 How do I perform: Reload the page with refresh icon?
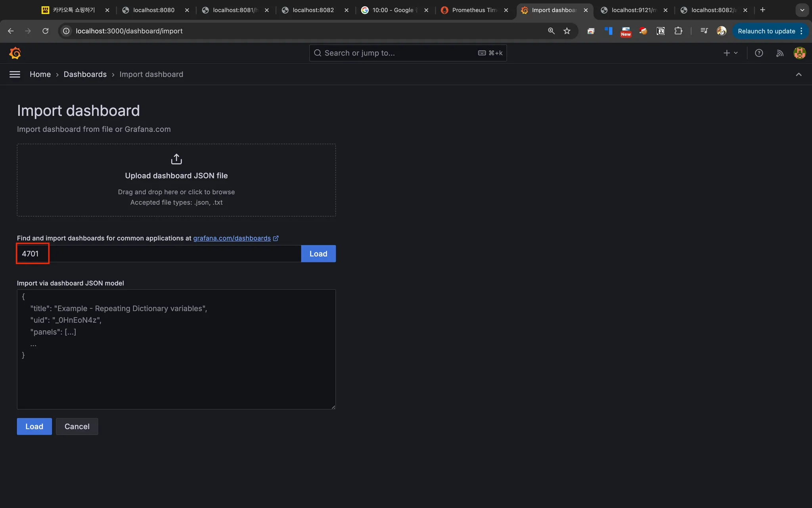[46, 31]
